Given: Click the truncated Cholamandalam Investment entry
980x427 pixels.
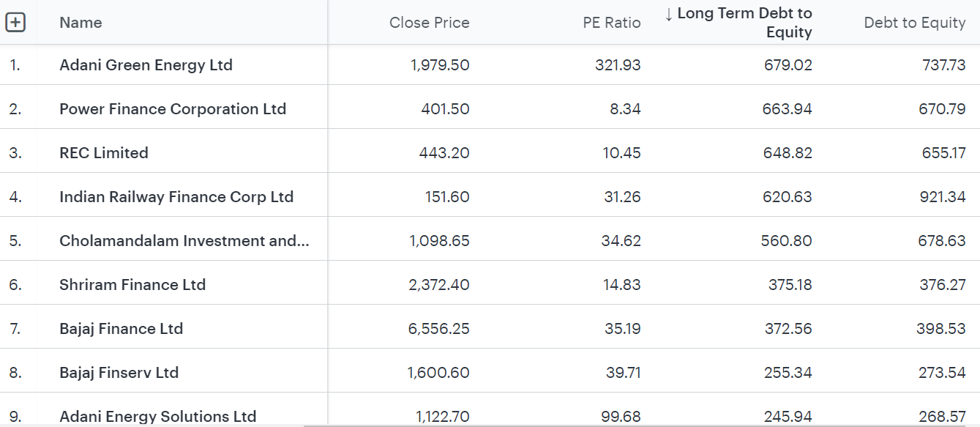Looking at the screenshot, I should [x=184, y=241].
